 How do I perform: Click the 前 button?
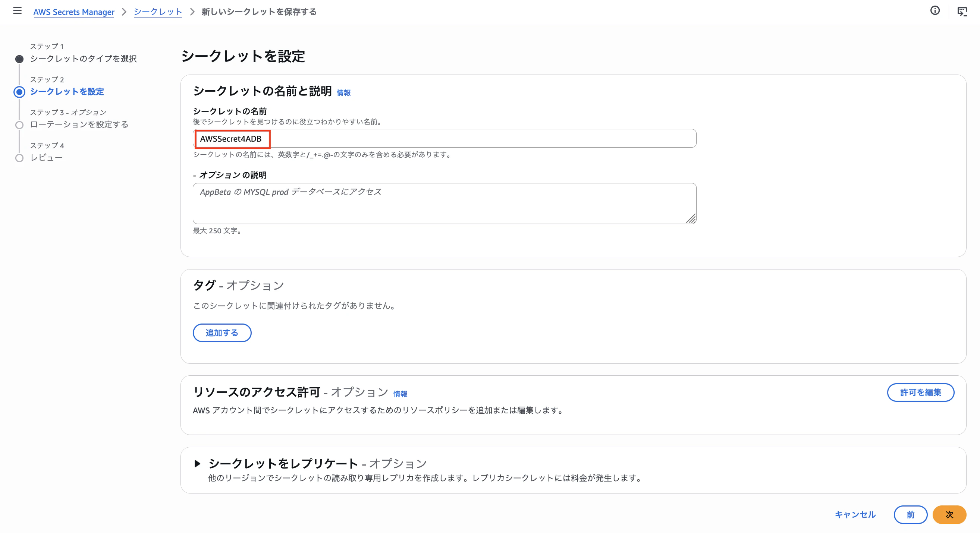tap(911, 515)
